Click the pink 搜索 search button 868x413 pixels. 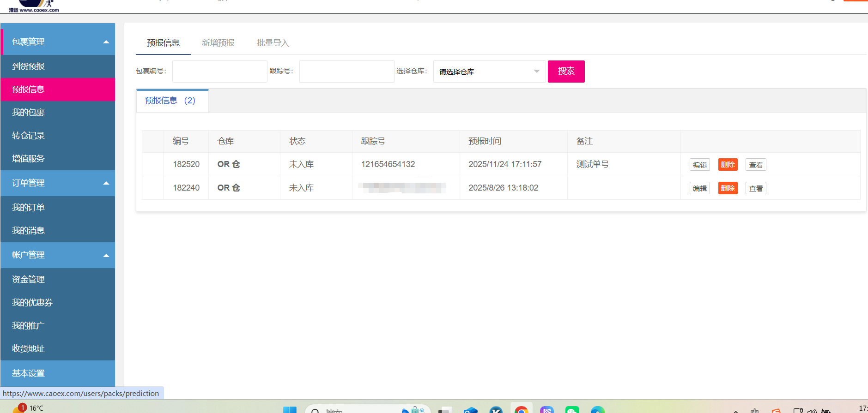coord(566,72)
